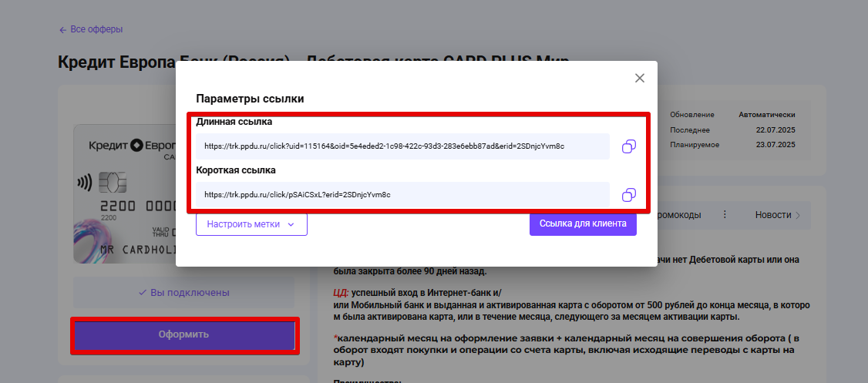Click the Длинная ссылка label

[x=234, y=122]
